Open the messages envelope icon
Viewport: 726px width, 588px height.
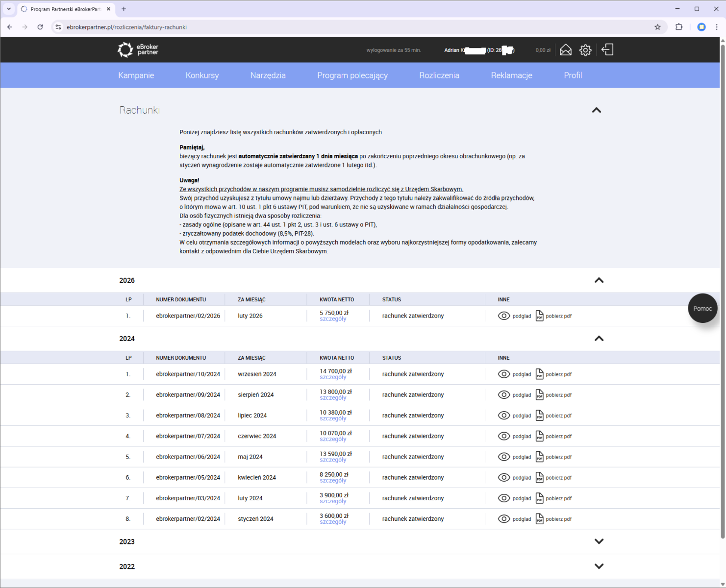565,50
